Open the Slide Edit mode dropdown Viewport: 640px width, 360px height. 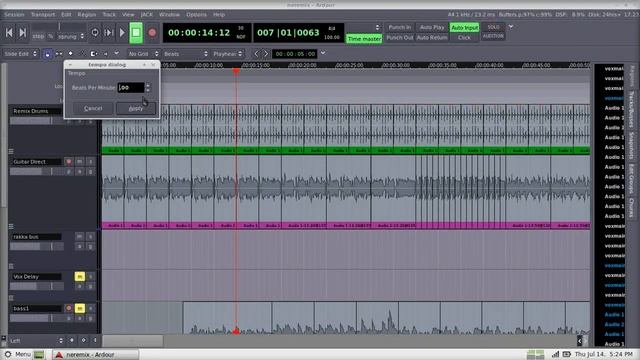click(20, 54)
